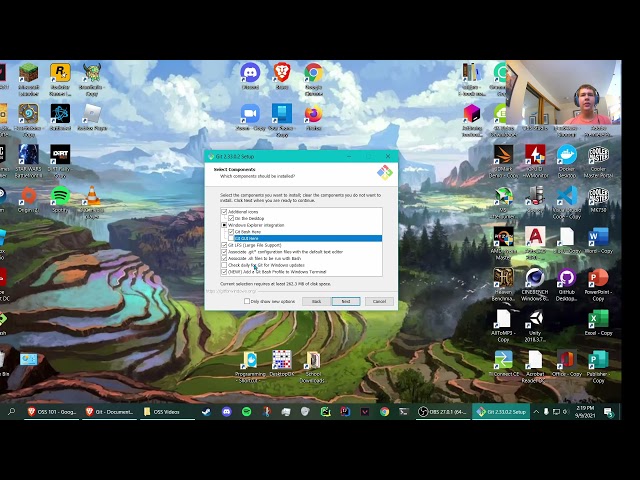The image size is (640, 480).
Task: Open the Battle.net desktop shortcut
Action: [x=60, y=117]
